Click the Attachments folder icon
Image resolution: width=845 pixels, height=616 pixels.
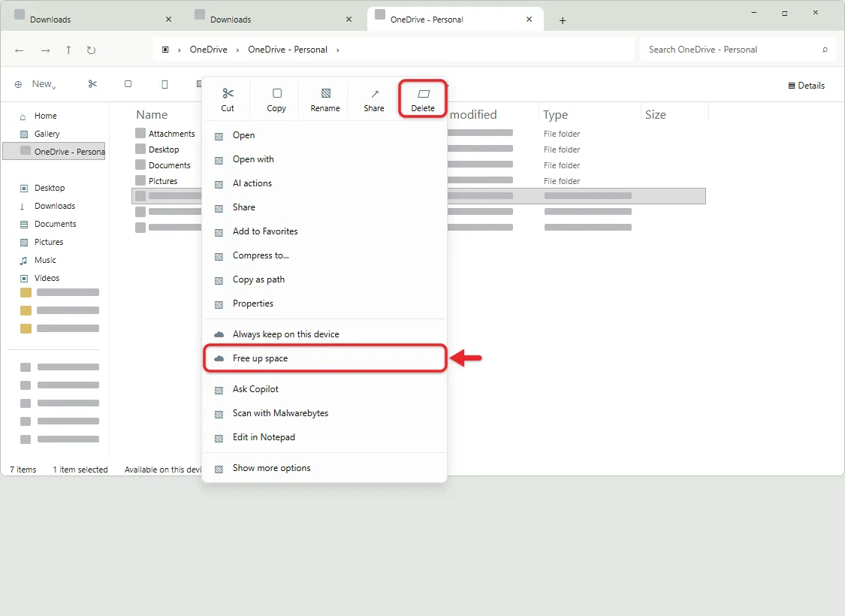click(140, 133)
